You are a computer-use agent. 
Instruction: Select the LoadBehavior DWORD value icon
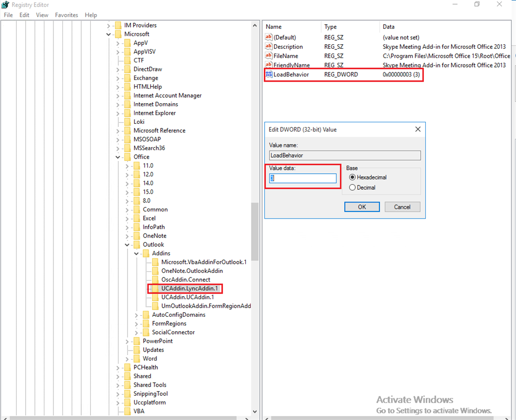[x=269, y=75]
